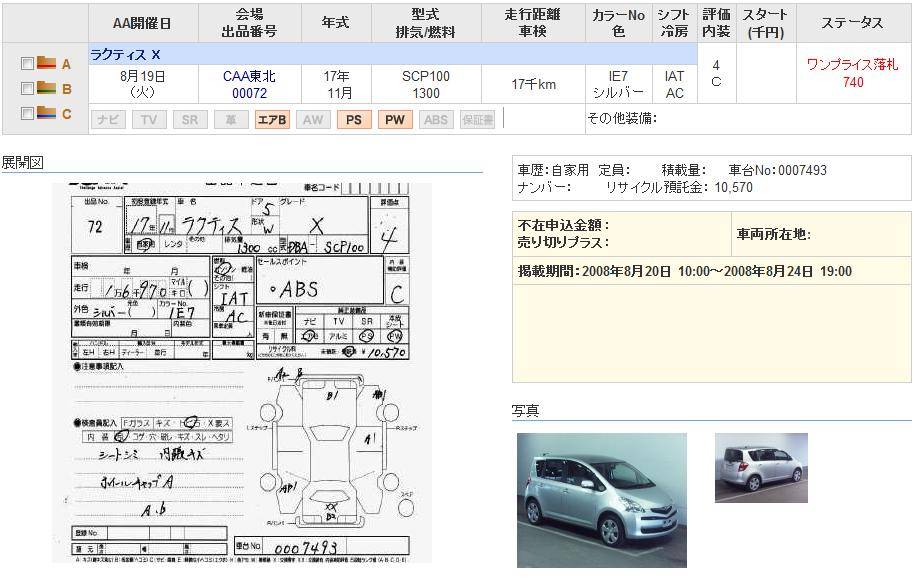Click the 不在申込金額 label
The width and height of the screenshot is (915, 582).
pyautogui.click(x=564, y=225)
